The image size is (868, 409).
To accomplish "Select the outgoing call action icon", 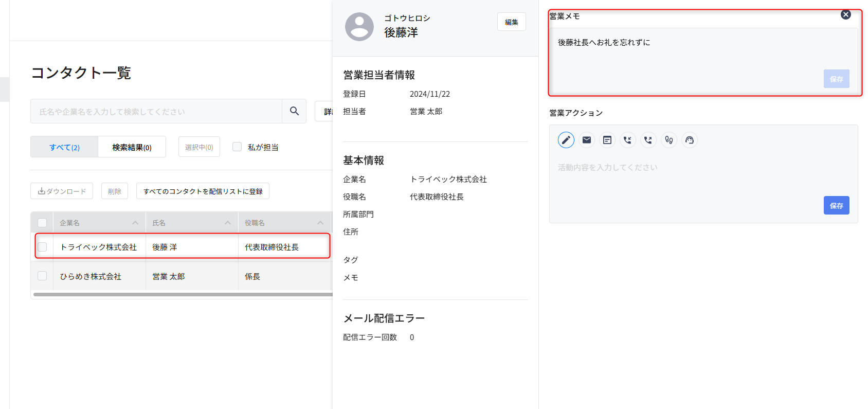I will click(x=648, y=140).
